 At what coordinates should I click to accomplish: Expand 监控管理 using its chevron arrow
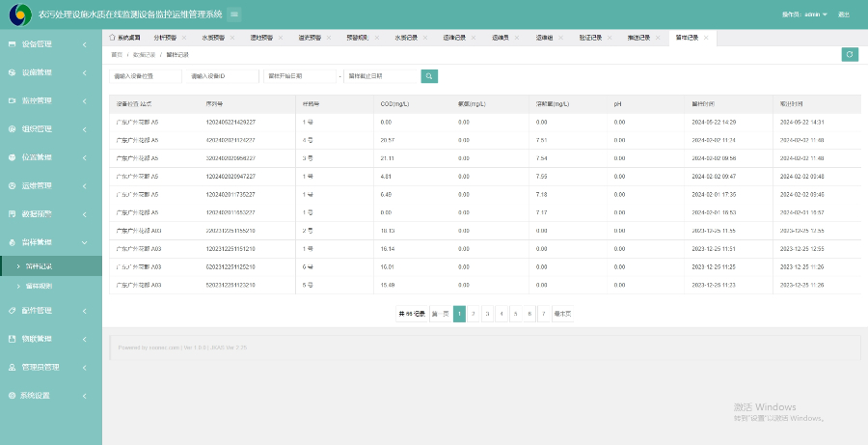click(x=85, y=100)
